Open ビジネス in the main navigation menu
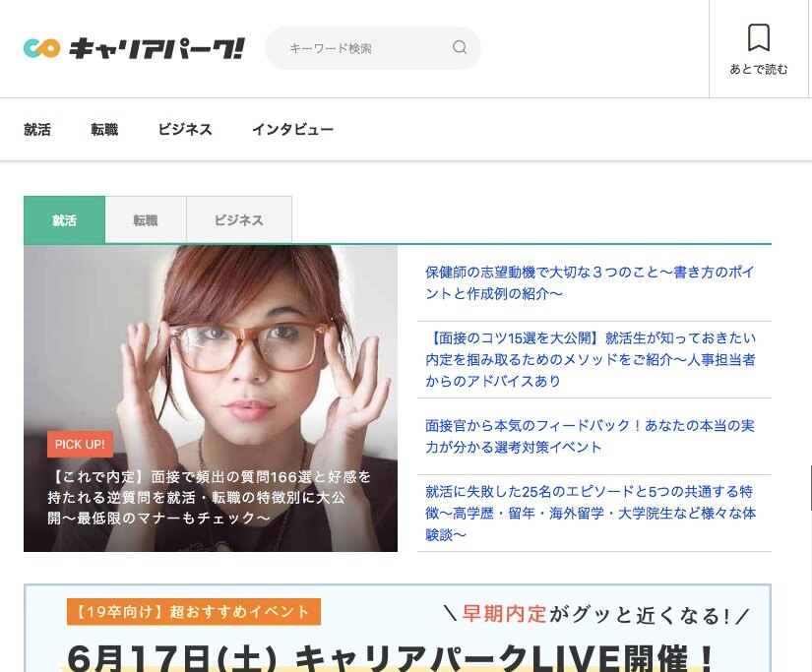 coord(185,129)
